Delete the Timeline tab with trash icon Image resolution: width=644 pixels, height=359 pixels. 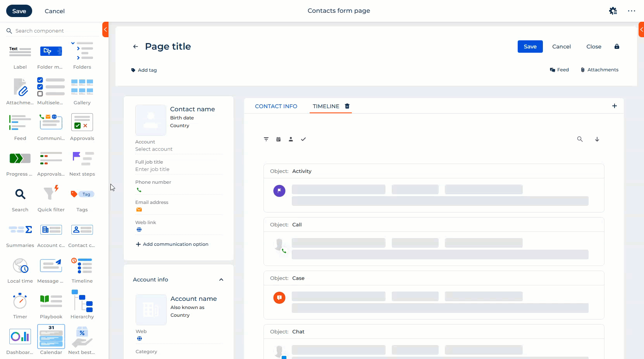(347, 106)
